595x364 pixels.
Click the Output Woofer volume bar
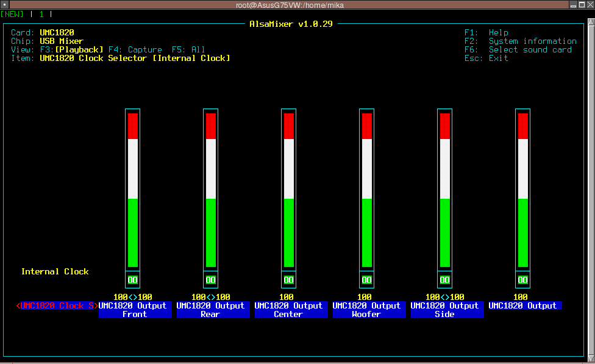366,190
